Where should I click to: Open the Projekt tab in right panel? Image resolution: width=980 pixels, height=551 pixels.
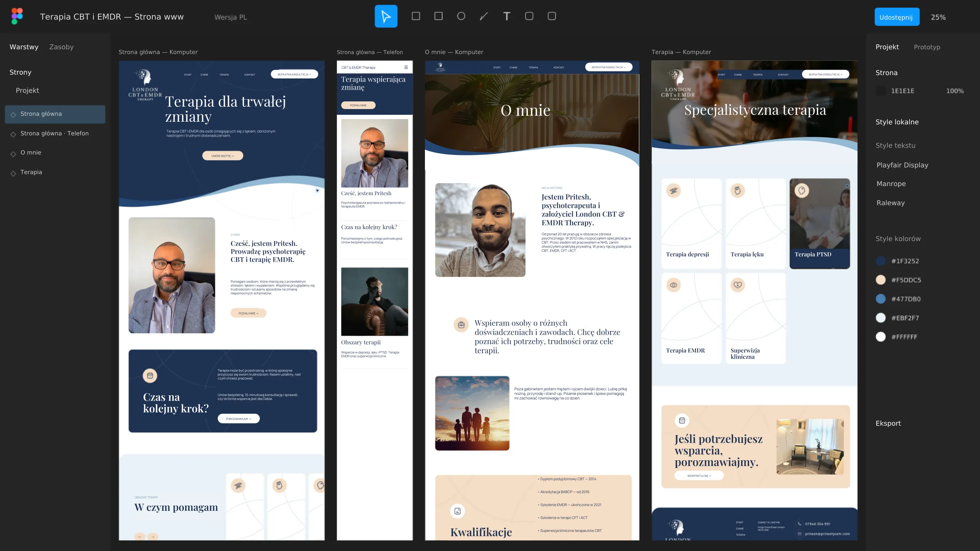pos(887,47)
